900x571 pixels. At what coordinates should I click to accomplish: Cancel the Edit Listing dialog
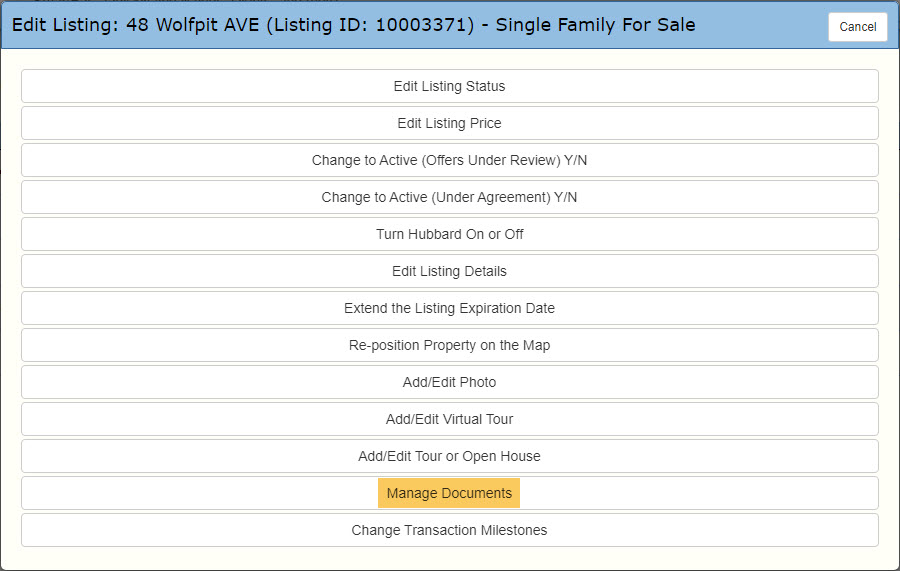point(858,26)
